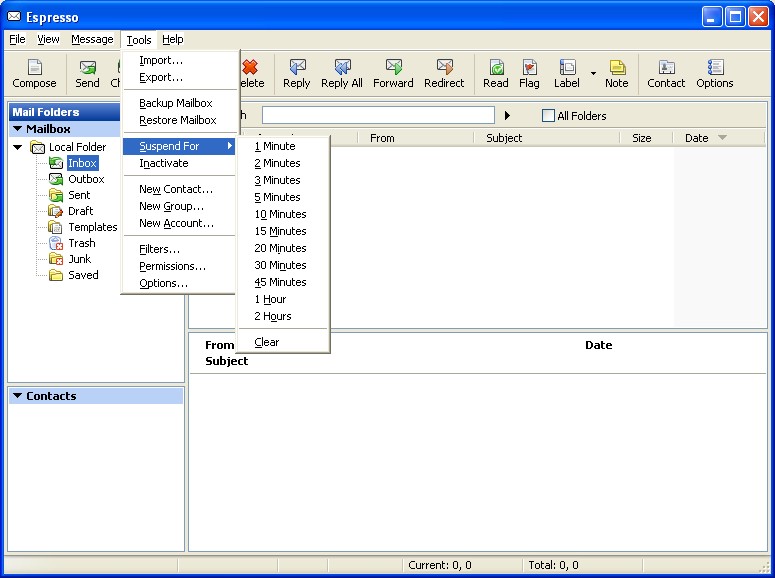This screenshot has width=775, height=578.
Task: Collapse the Local Folder tree arrow
Action: click(x=18, y=147)
